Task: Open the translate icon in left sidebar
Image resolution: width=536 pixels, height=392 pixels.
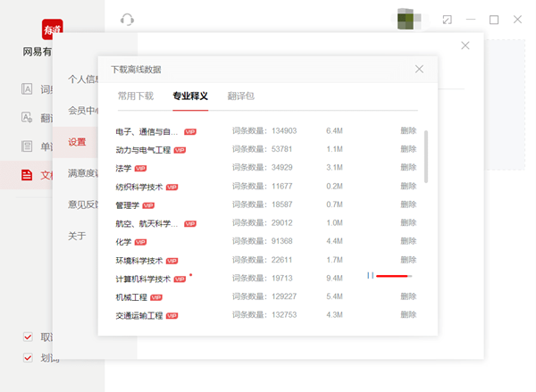Action: 27,118
